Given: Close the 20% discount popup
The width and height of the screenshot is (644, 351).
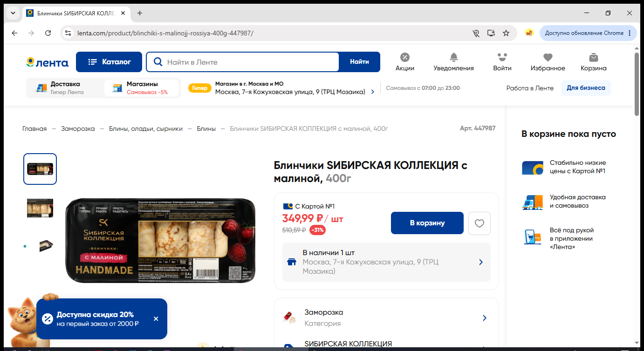Looking at the screenshot, I should pyautogui.click(x=156, y=319).
